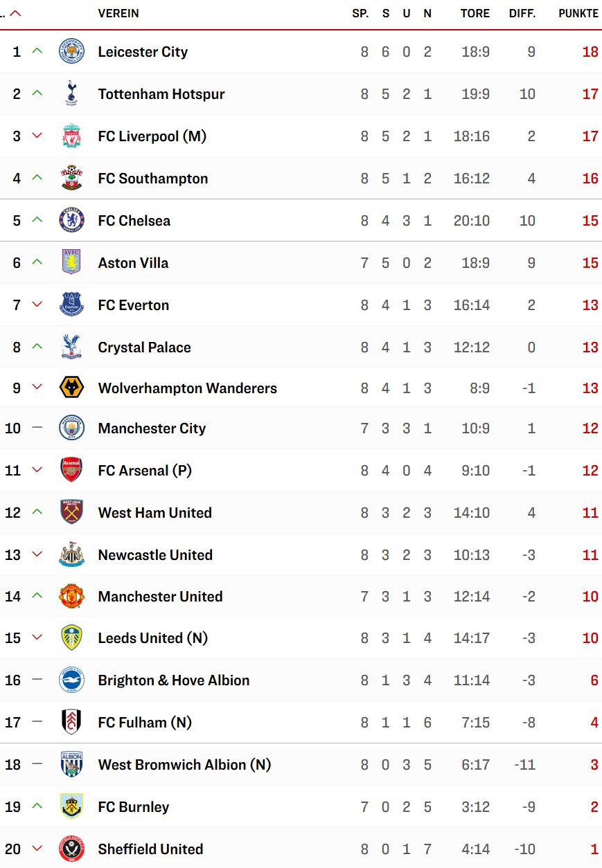
Task: Click the Leicester City club crest
Action: click(x=71, y=52)
